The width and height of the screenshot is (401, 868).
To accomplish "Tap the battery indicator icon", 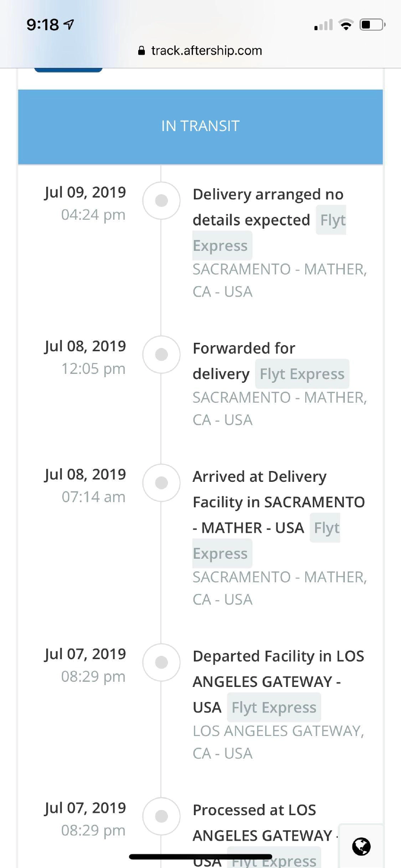I will [x=372, y=25].
